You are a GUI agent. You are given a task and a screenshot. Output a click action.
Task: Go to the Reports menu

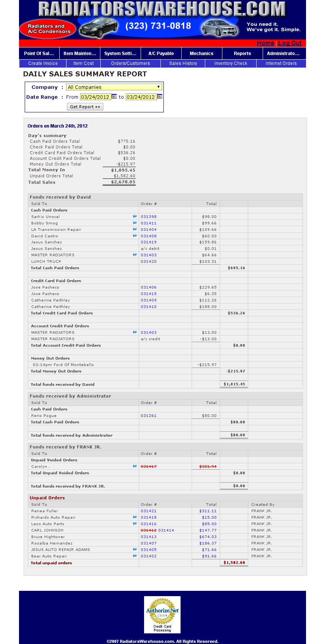[x=243, y=54]
